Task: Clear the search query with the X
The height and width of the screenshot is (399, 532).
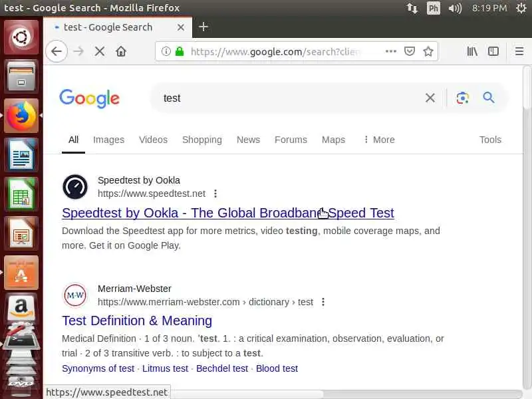Action: click(430, 98)
